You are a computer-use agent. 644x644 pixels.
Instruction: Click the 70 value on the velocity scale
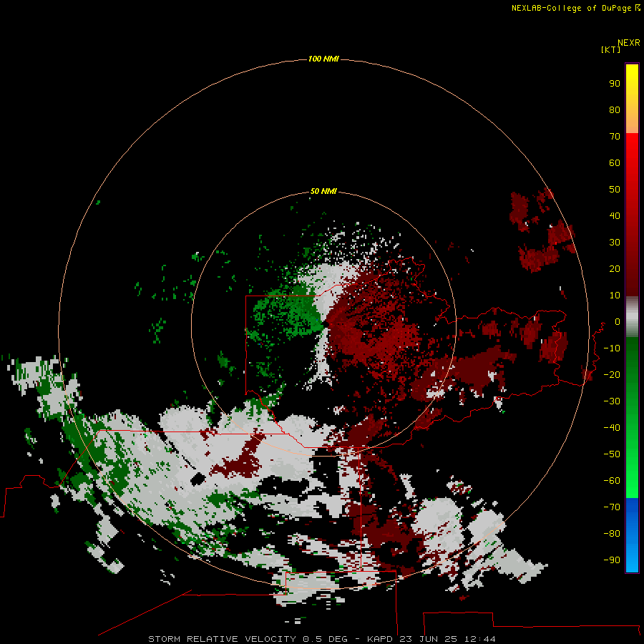click(x=615, y=137)
